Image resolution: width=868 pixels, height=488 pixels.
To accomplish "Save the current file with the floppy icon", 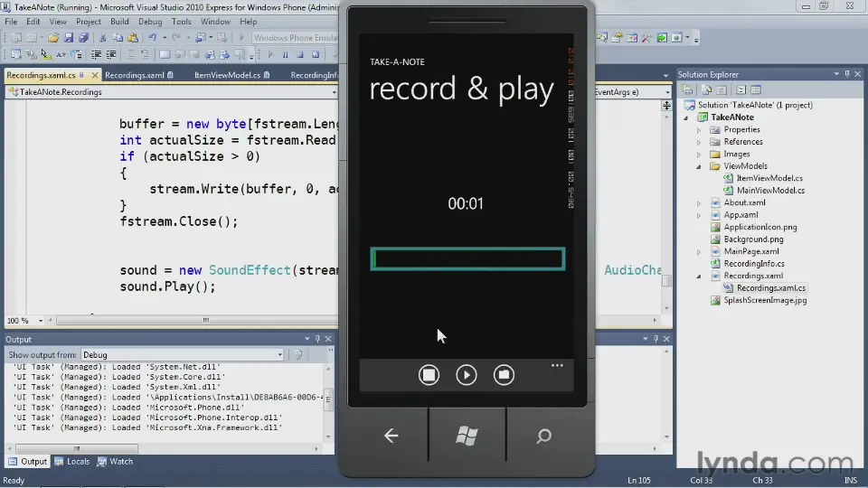I will [x=69, y=38].
